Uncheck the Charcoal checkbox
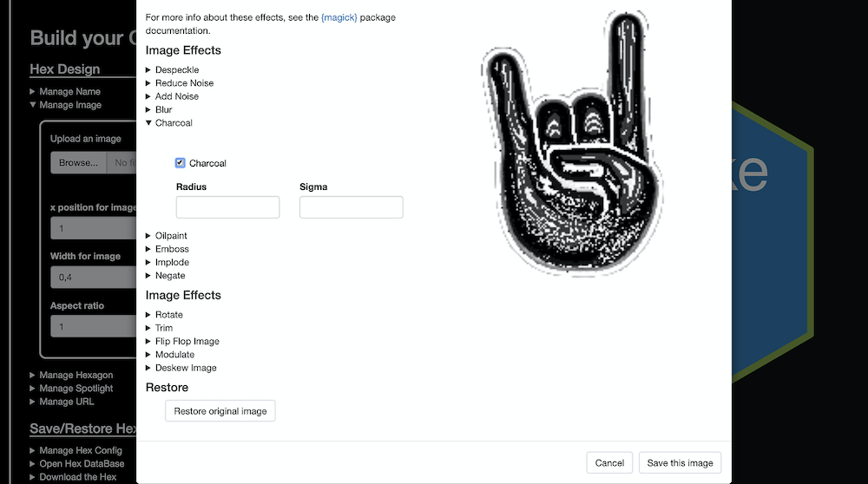868x484 pixels. (x=180, y=163)
